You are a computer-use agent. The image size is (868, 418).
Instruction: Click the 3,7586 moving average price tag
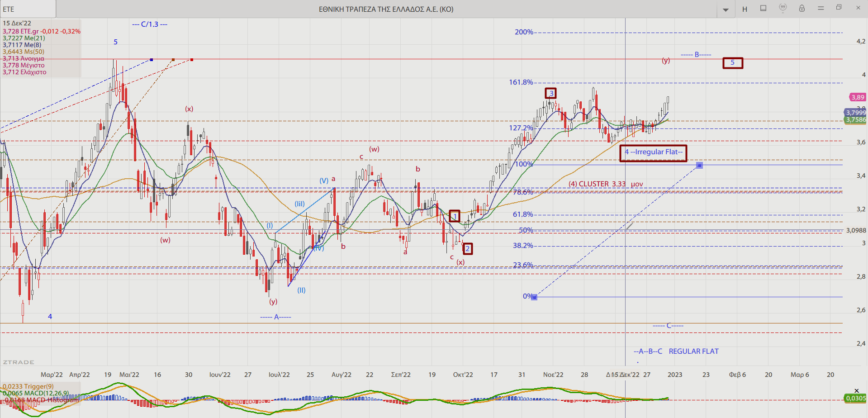856,120
